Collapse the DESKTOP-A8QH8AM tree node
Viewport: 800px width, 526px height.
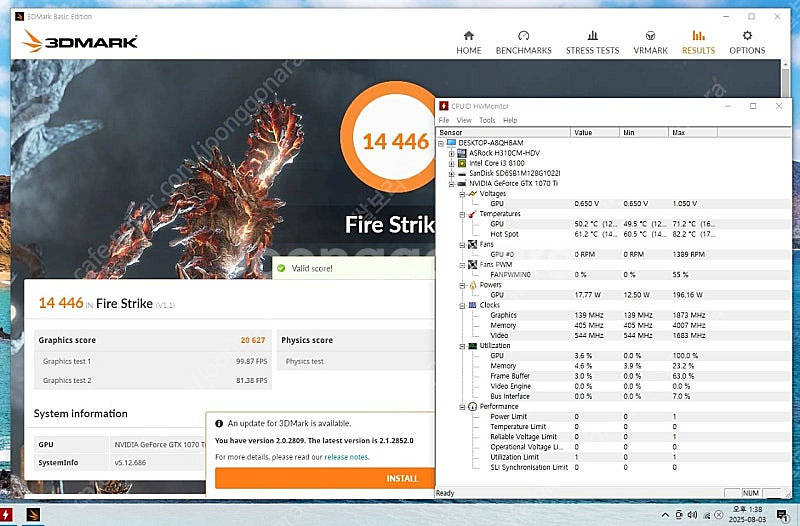pos(441,143)
